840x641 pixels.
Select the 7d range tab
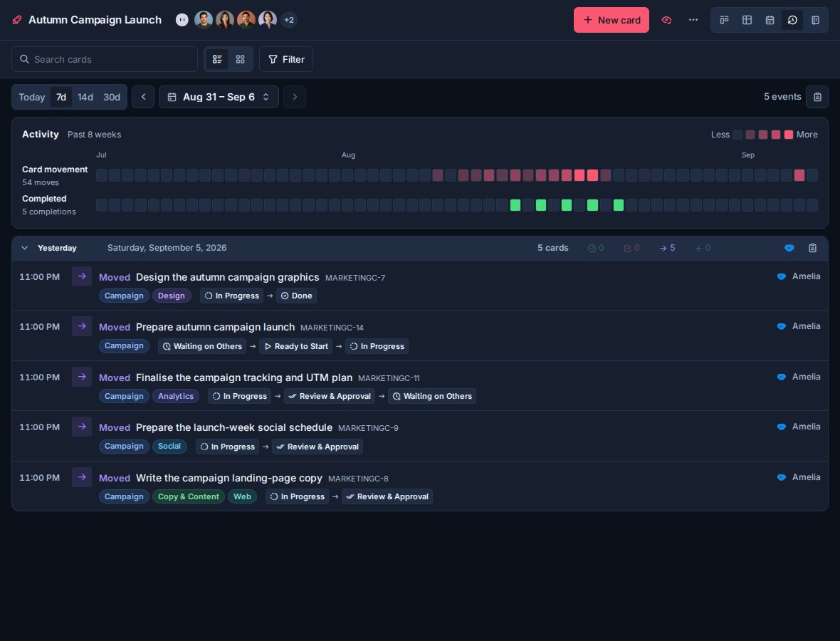[61, 97]
